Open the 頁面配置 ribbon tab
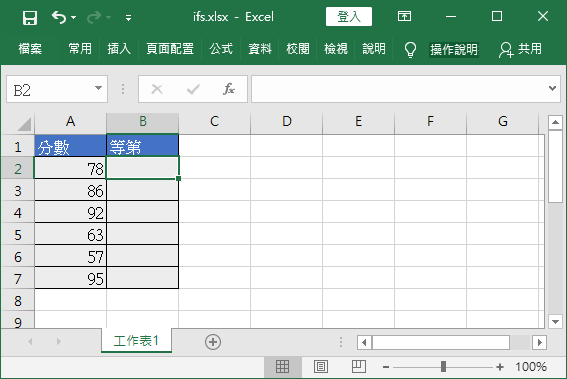The height and width of the screenshot is (379, 567). (x=170, y=48)
